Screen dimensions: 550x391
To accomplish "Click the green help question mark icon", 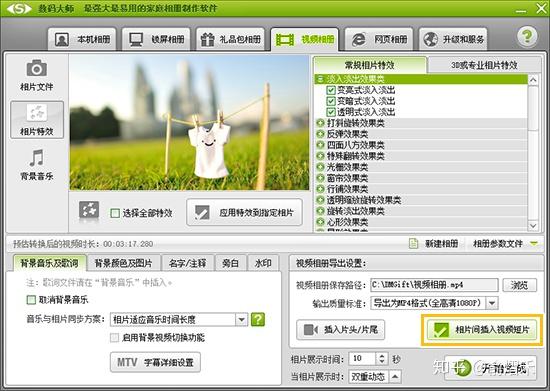I will [x=527, y=36].
